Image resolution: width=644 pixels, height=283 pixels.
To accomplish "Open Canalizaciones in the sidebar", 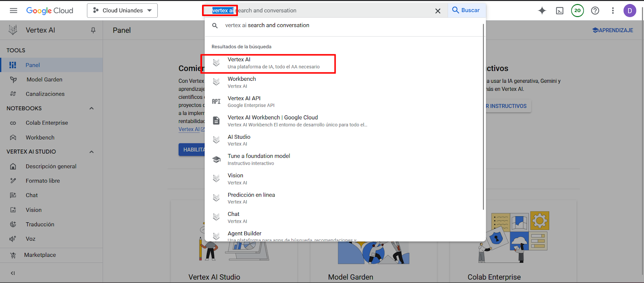I will tap(52, 94).
